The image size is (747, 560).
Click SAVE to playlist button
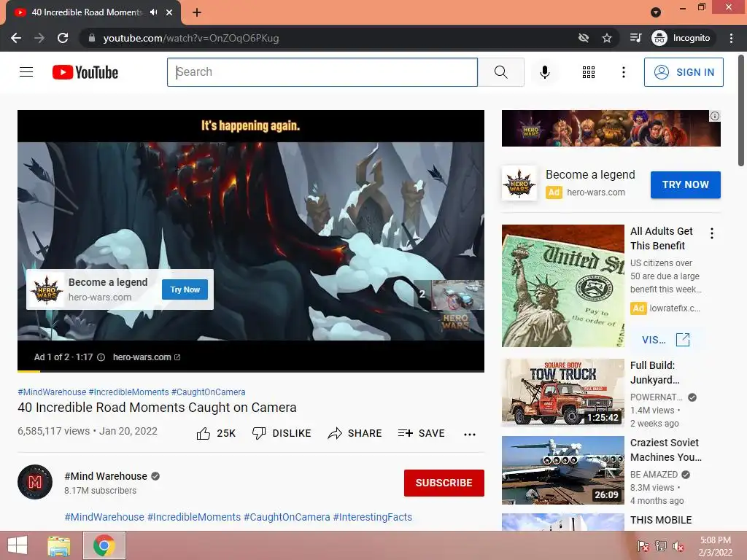[x=421, y=433]
